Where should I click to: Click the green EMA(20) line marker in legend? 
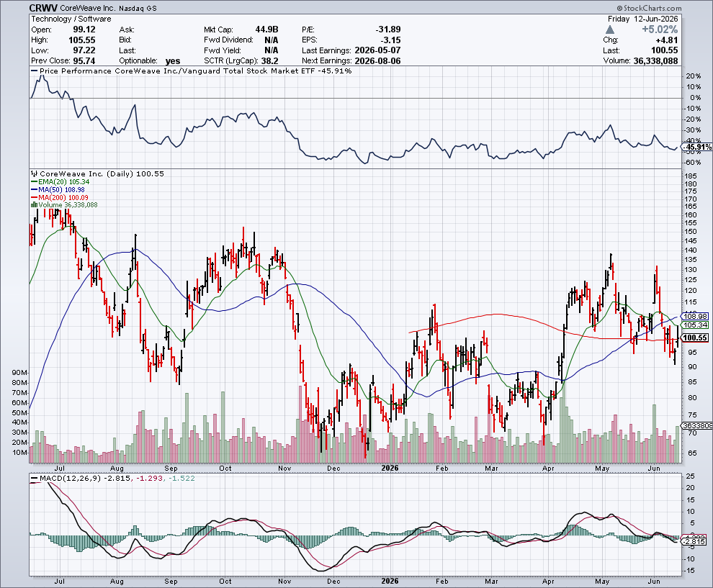[x=34, y=182]
